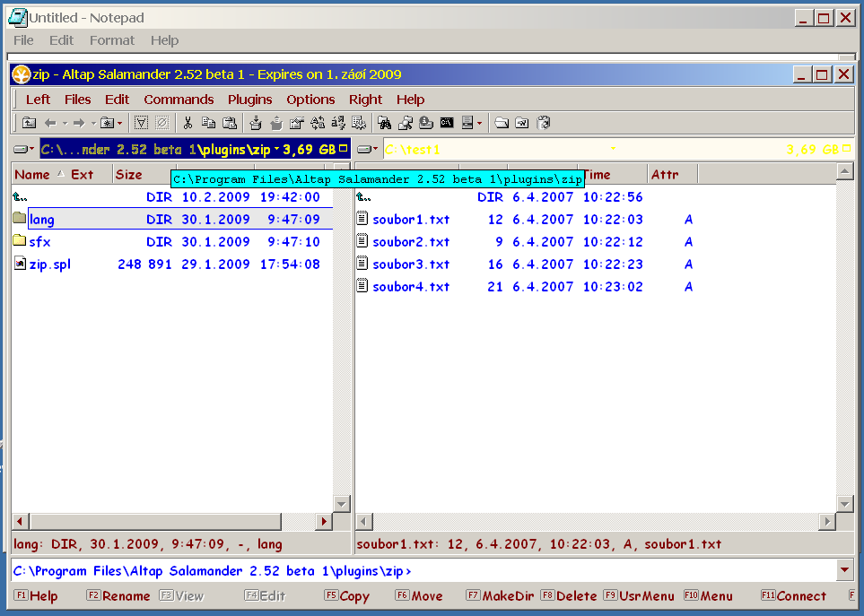Go to parent directory via toolbar icon
The width and height of the screenshot is (864, 616).
click(29, 123)
